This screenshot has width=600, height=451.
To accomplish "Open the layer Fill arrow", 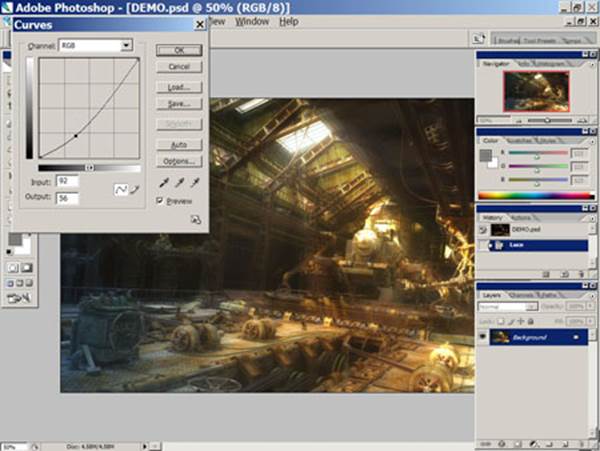I will click(590, 321).
